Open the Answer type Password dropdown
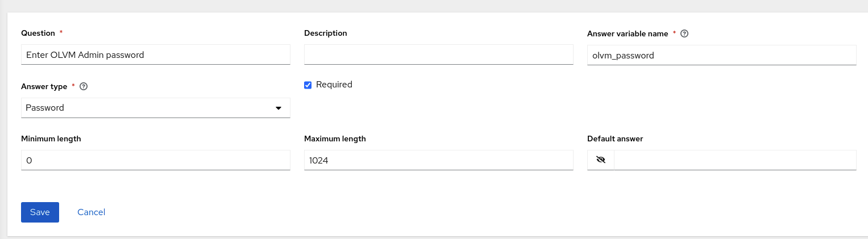This screenshot has width=868, height=239. point(156,108)
